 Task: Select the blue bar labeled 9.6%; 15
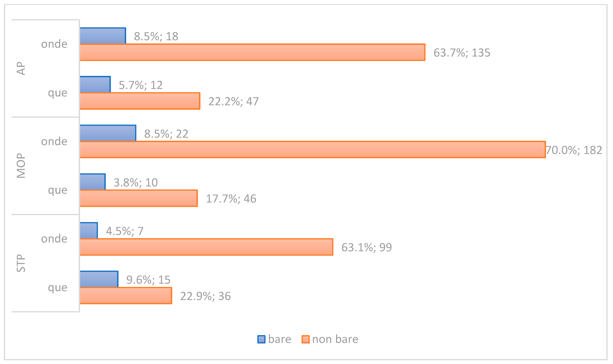click(x=99, y=279)
